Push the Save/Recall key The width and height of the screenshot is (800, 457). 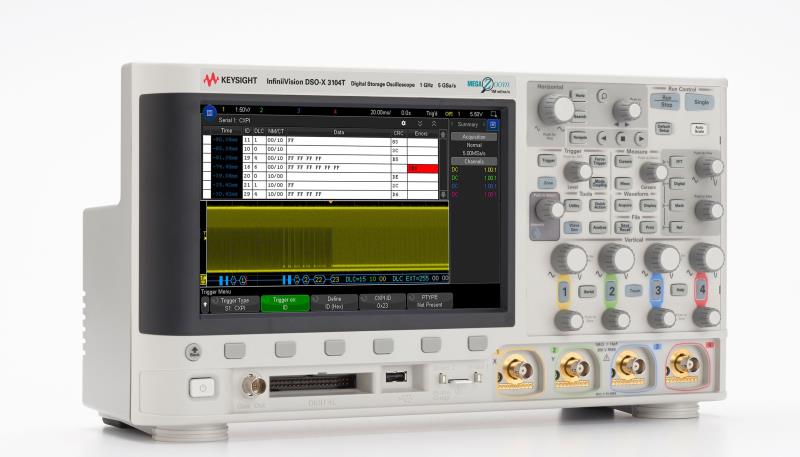[623, 227]
